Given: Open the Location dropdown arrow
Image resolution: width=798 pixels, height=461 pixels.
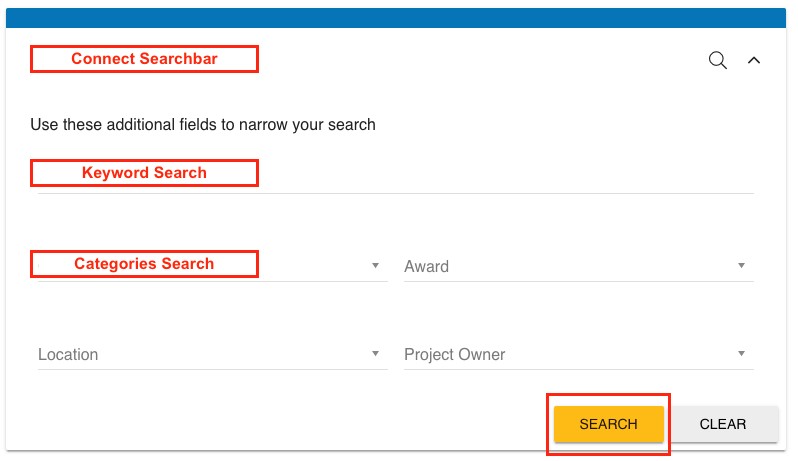Looking at the screenshot, I should 375,354.
